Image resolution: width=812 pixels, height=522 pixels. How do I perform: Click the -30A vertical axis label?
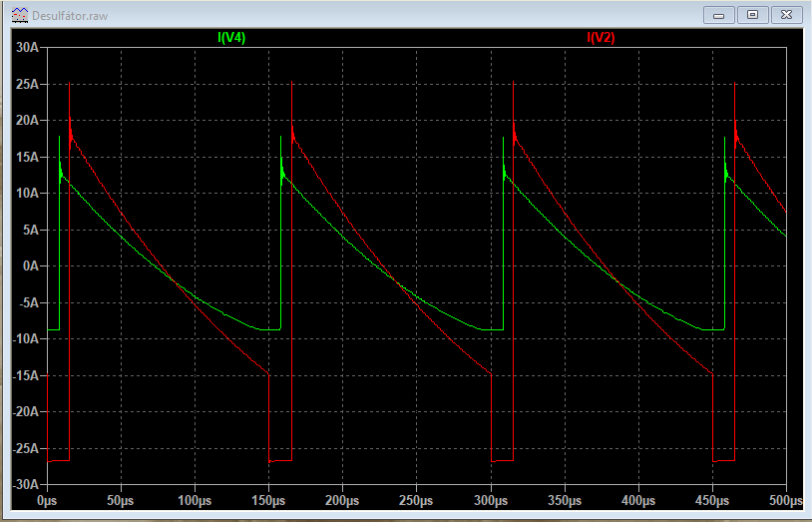click(x=26, y=485)
